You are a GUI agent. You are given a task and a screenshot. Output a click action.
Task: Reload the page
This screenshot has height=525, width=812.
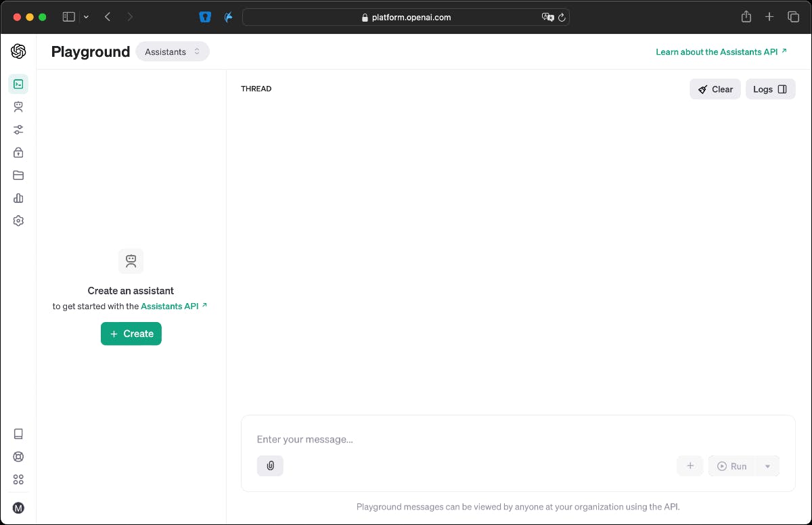click(x=562, y=18)
